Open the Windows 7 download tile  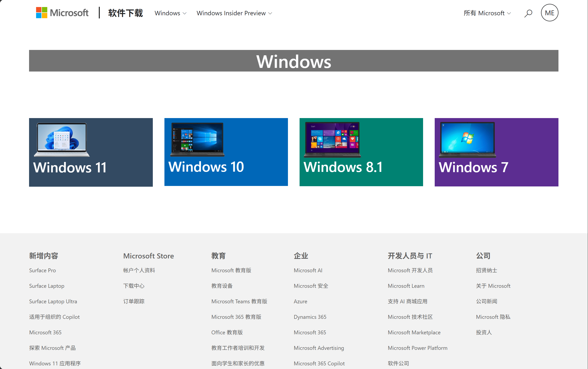[496, 152]
